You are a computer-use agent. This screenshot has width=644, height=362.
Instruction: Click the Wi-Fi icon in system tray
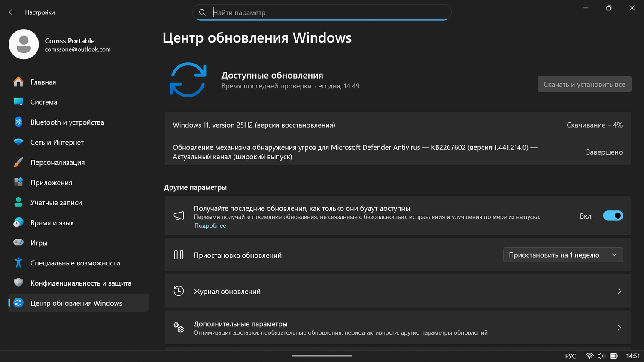[589, 356]
